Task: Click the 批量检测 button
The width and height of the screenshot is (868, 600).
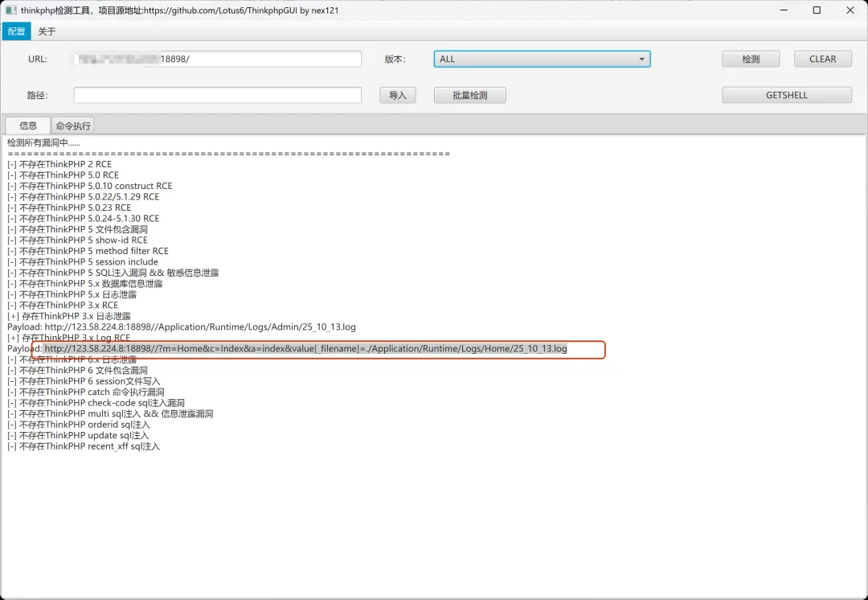Action: coord(470,95)
